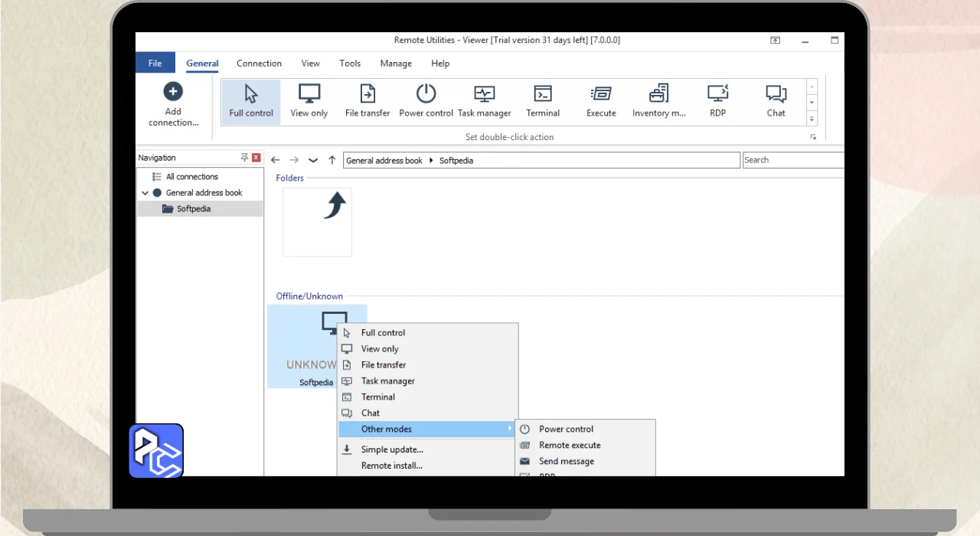Open the Connection ribbon tab

click(259, 64)
